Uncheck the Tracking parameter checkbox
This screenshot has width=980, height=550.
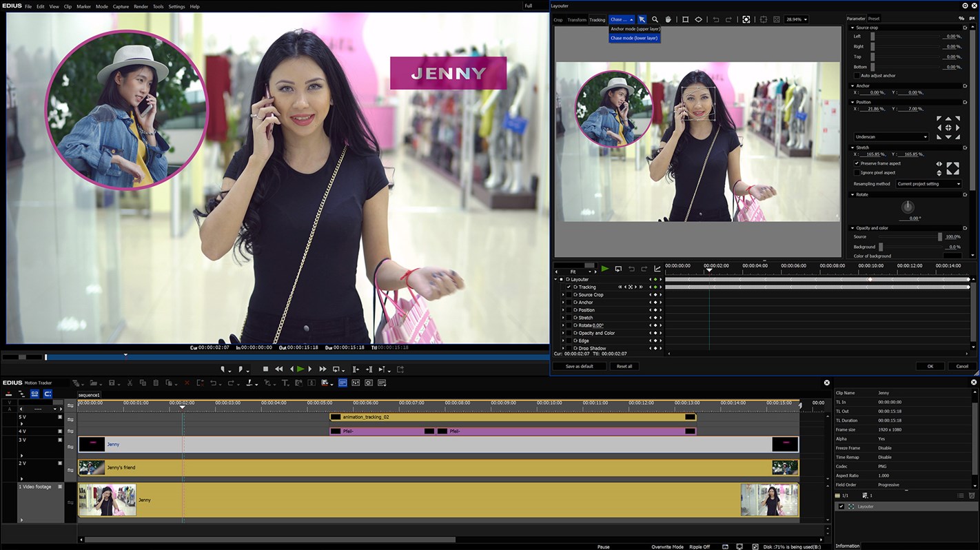tap(569, 287)
